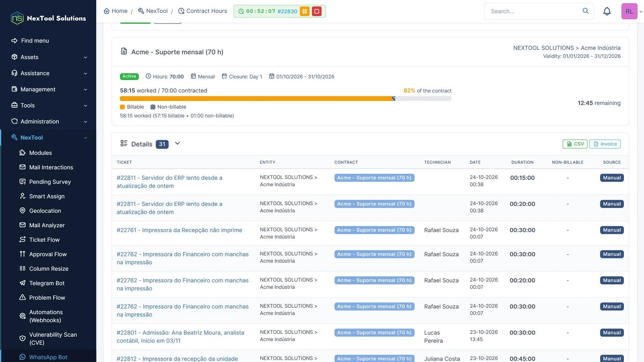Collapse the Details section chevron

(x=178, y=144)
